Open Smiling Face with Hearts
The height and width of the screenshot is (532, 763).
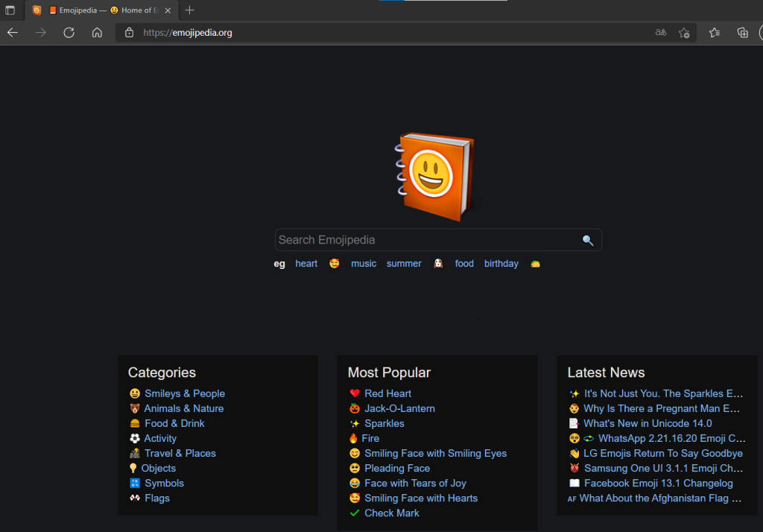coord(421,498)
